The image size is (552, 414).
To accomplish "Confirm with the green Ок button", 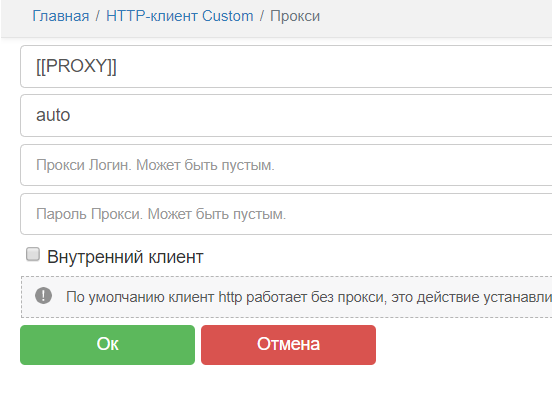I will tap(107, 345).
